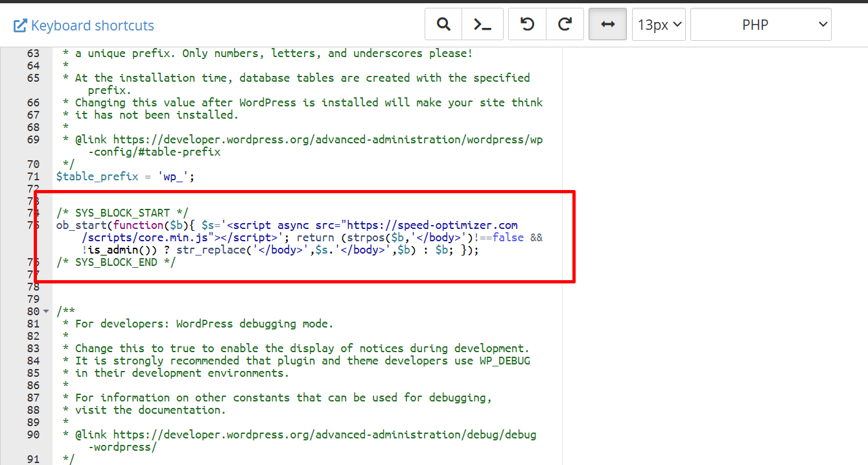Click the search magnifier icon

(443, 25)
